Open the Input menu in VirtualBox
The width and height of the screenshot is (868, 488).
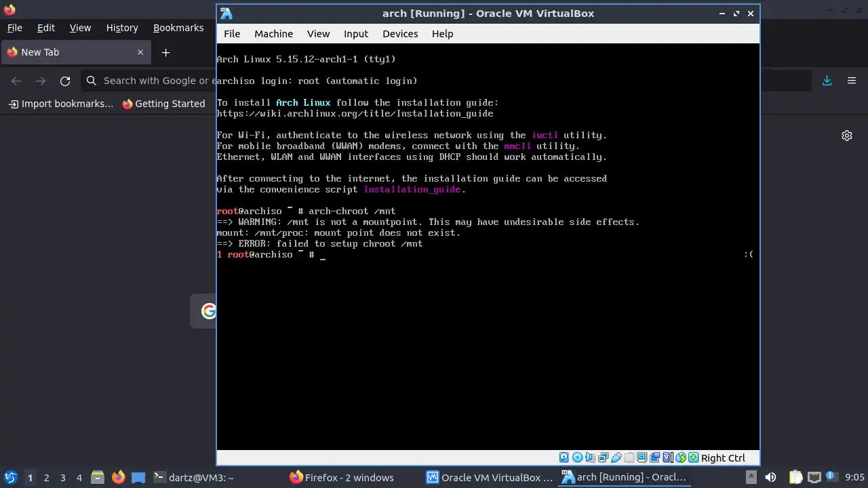pyautogui.click(x=356, y=34)
